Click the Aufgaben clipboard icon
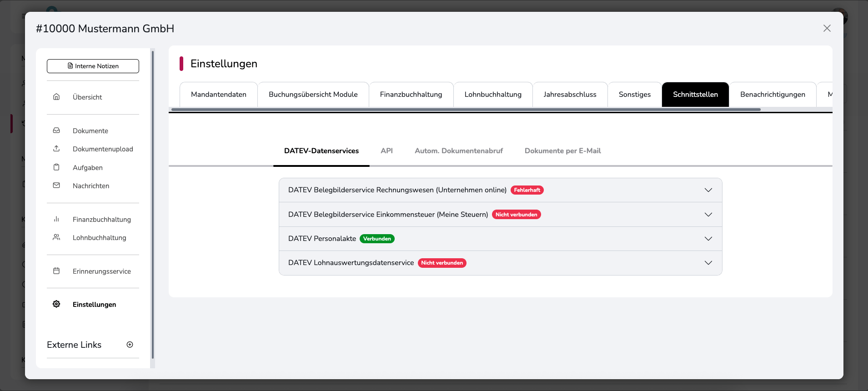 pos(56,167)
